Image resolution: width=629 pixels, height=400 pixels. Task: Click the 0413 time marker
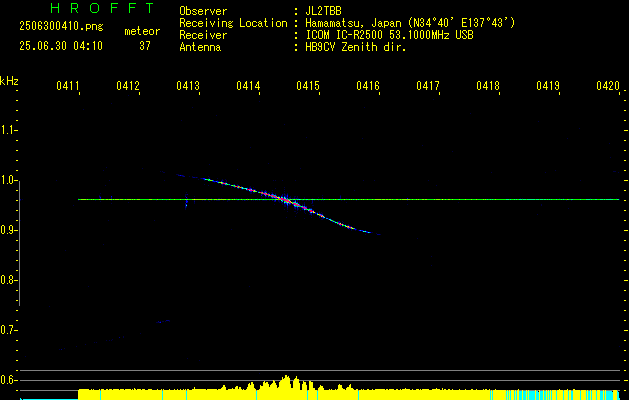point(187,85)
